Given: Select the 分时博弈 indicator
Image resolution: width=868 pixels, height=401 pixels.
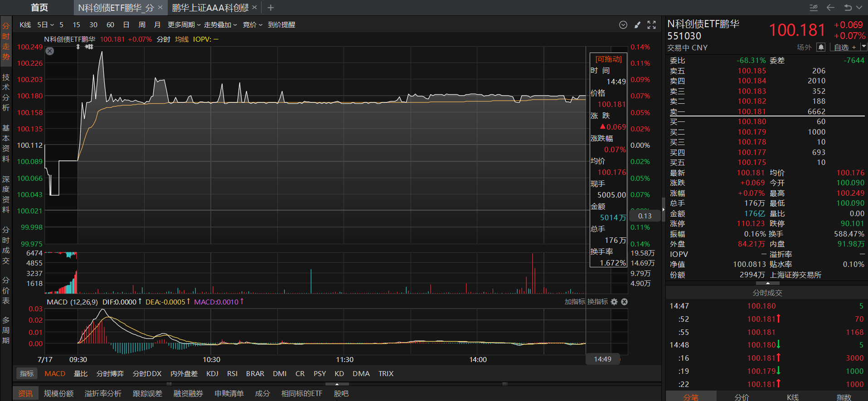Looking at the screenshot, I should pyautogui.click(x=110, y=374).
